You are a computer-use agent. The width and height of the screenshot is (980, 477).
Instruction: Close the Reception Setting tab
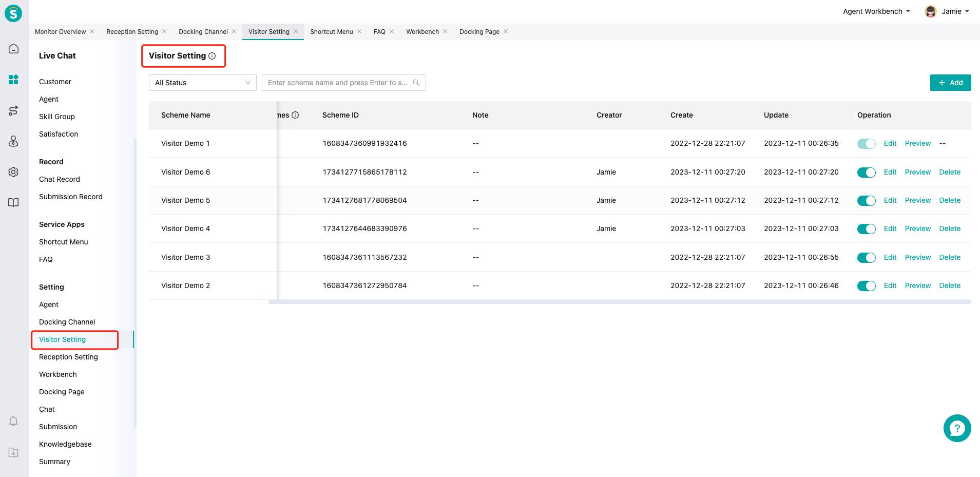coord(164,31)
